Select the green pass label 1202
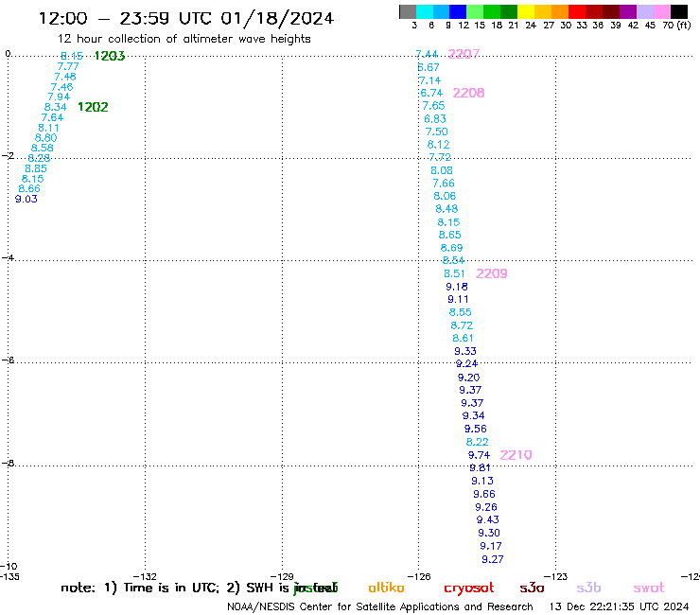The height and width of the screenshot is (615, 700). tap(93, 107)
